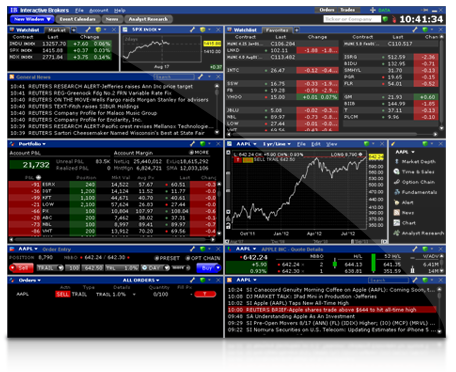The height and width of the screenshot is (372, 456).
Task: Click red T transmit button for AAPL order
Action: 205,294
